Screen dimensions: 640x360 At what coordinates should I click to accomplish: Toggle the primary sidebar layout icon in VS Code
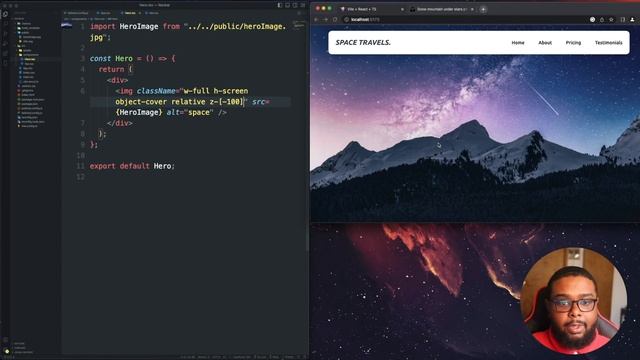(x=280, y=5)
